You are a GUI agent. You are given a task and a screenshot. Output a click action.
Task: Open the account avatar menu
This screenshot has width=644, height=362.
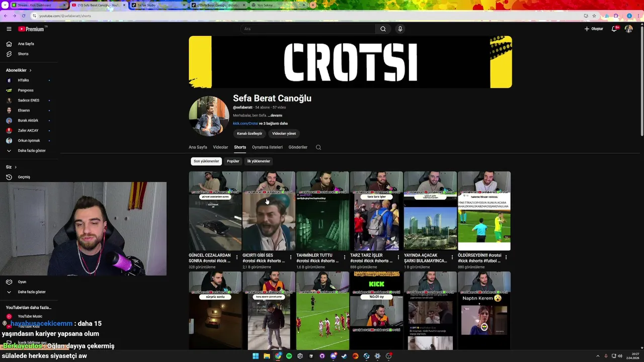tap(628, 29)
